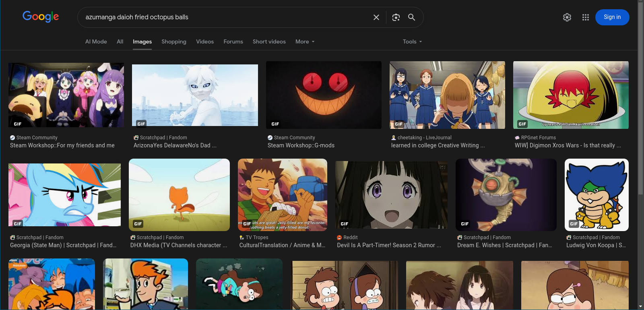Screen dimensions: 644x310
Task: Click the search query input field
Action: pyautogui.click(x=225, y=17)
